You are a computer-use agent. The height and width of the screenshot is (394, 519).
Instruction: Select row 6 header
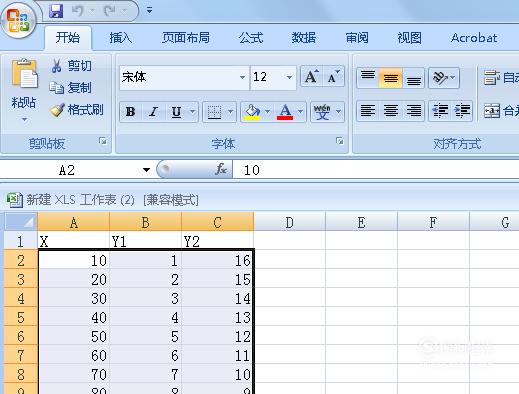click(21, 336)
